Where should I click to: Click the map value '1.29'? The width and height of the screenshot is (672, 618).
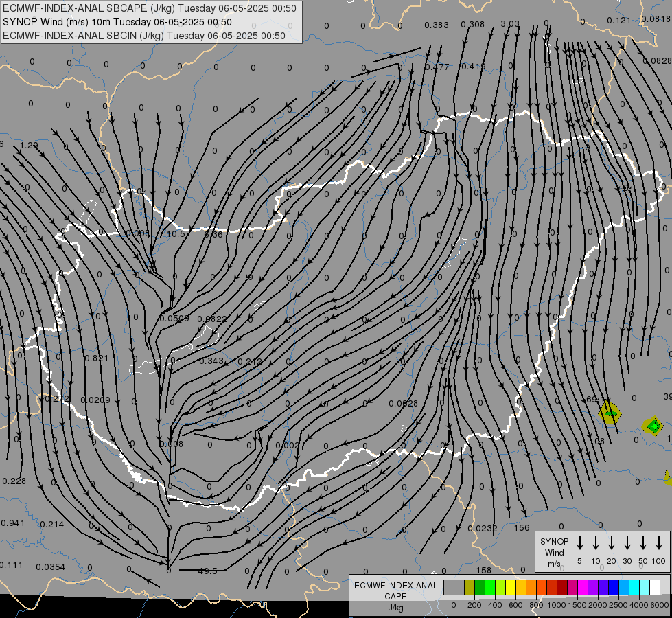pos(29,146)
